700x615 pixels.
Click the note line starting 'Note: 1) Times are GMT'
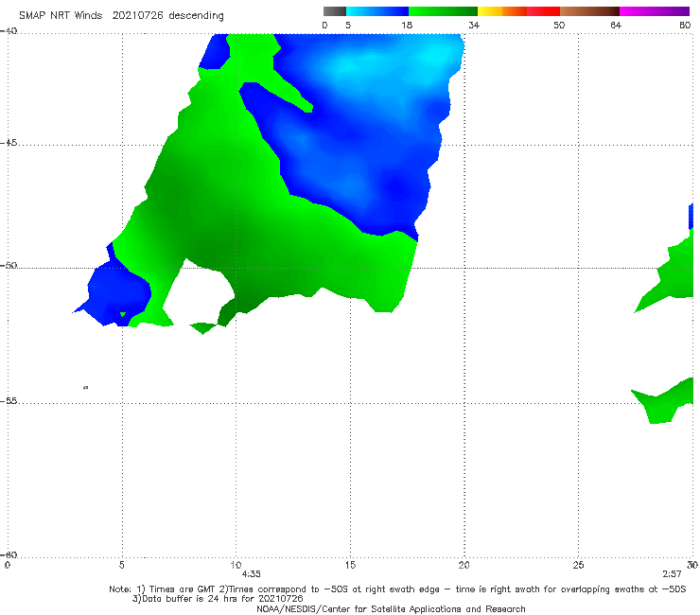[397, 589]
